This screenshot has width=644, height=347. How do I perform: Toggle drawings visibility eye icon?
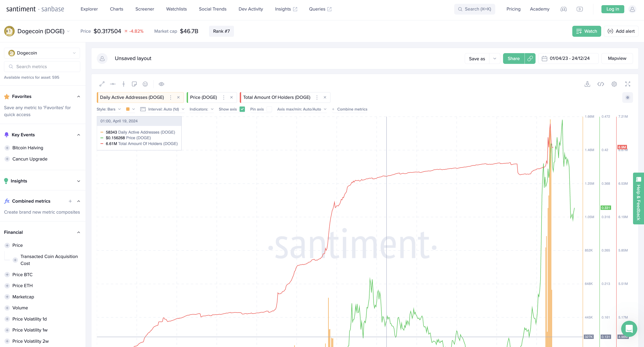click(x=162, y=84)
